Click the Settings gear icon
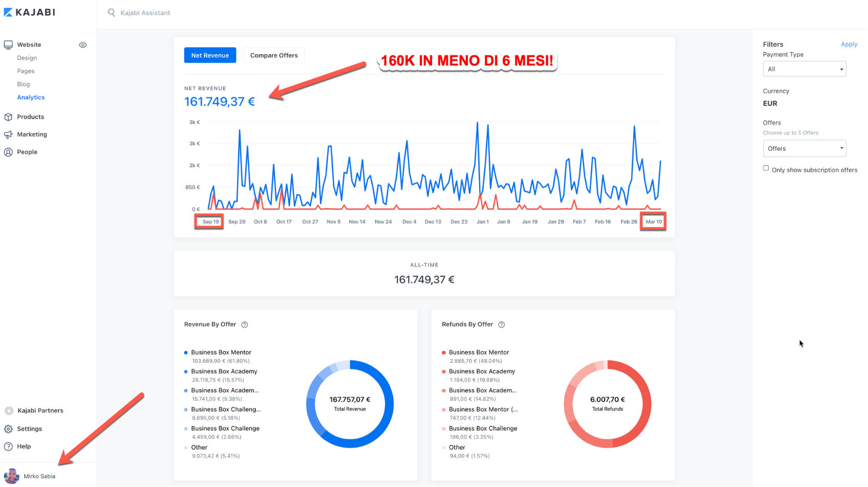The height and width of the screenshot is (487, 868). click(8, 429)
